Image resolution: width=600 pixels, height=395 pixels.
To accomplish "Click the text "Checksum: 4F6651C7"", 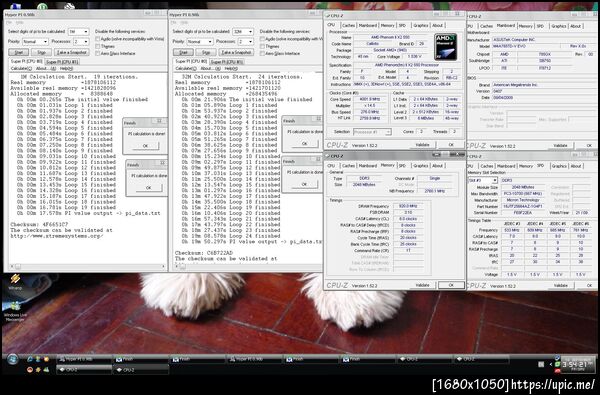I will pos(39,225).
